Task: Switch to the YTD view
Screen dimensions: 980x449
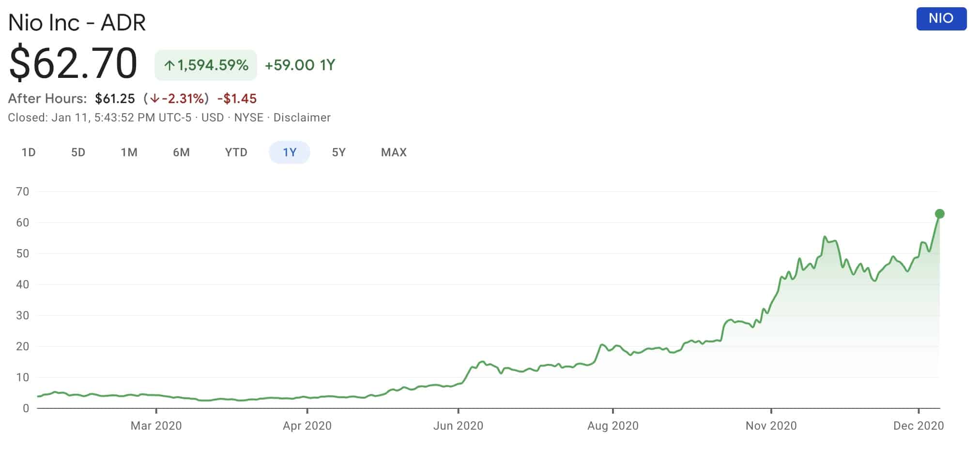Action: (x=236, y=152)
